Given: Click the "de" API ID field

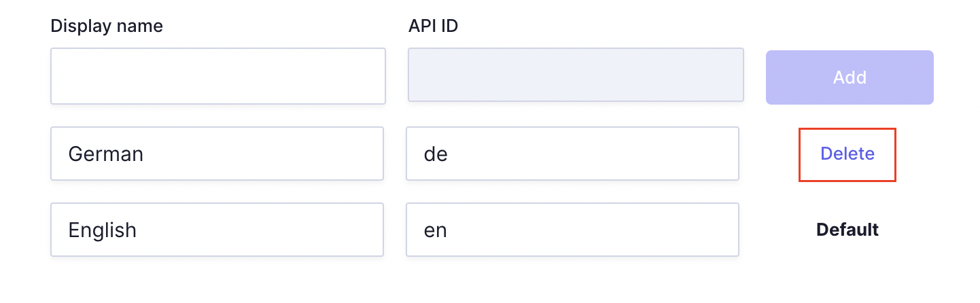Looking at the screenshot, I should point(572,154).
